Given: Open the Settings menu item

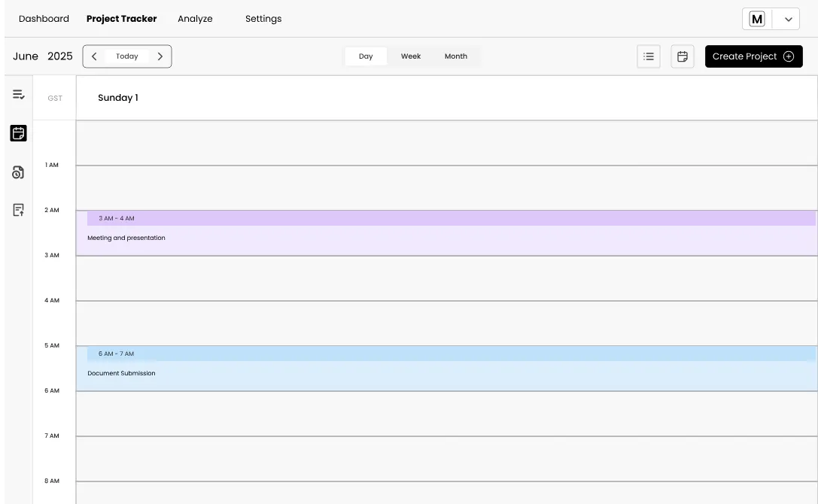Looking at the screenshot, I should [x=263, y=19].
